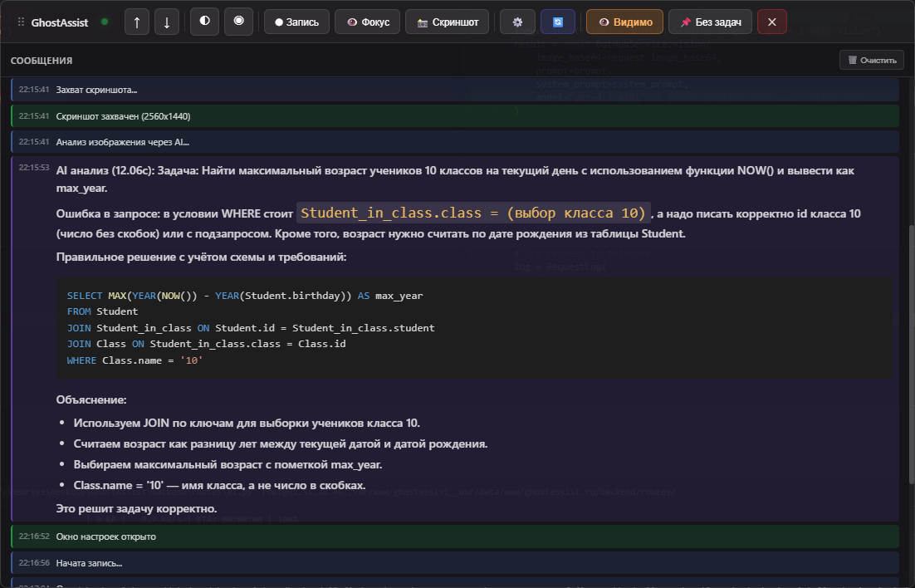Toggle the Видимо visibility button
915x588 pixels.
click(x=624, y=22)
